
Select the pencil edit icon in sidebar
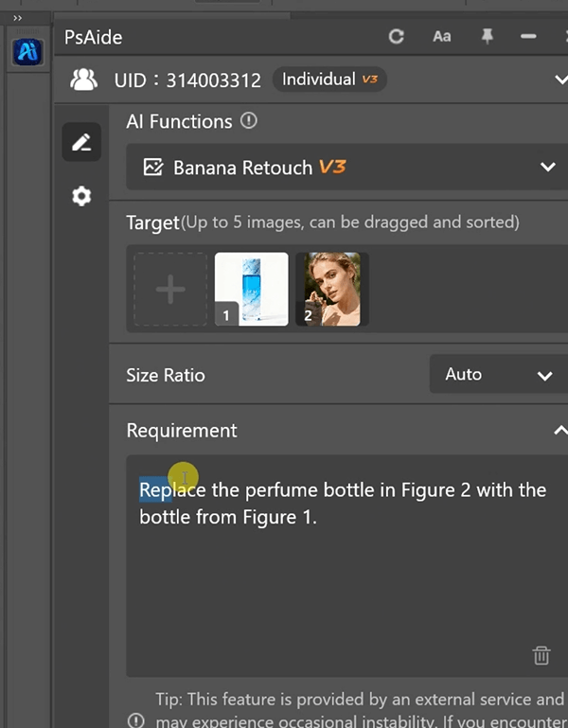point(81,142)
